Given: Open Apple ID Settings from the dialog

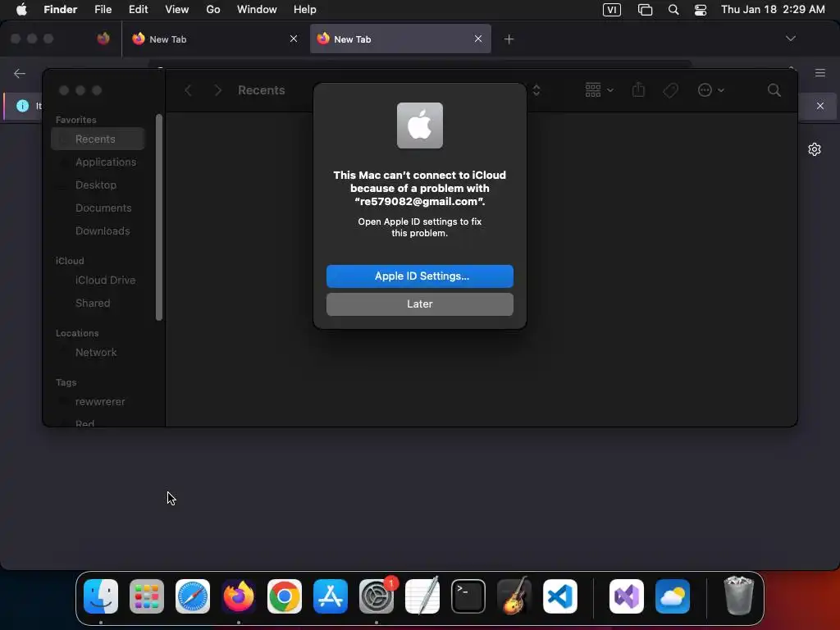Looking at the screenshot, I should (419, 276).
